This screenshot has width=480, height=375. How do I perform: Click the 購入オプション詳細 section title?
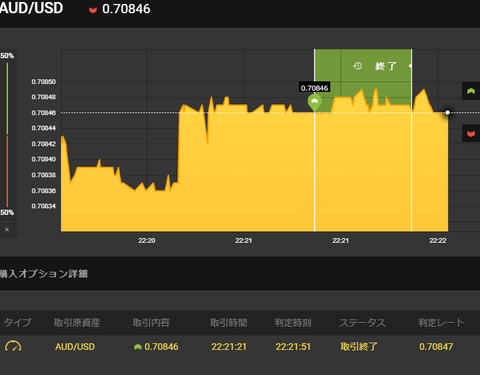coord(44,274)
